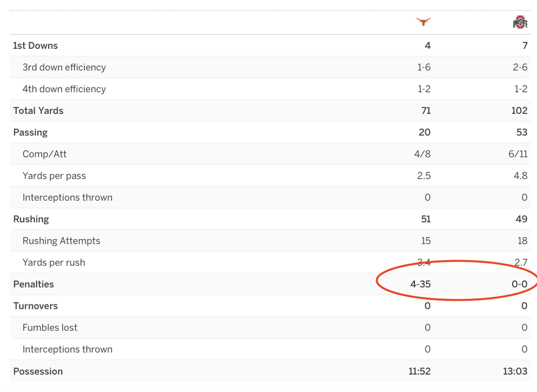Image resolution: width=537 pixels, height=392 pixels.
Task: Click the Texas Longhorns team logo
Action: coord(423,22)
